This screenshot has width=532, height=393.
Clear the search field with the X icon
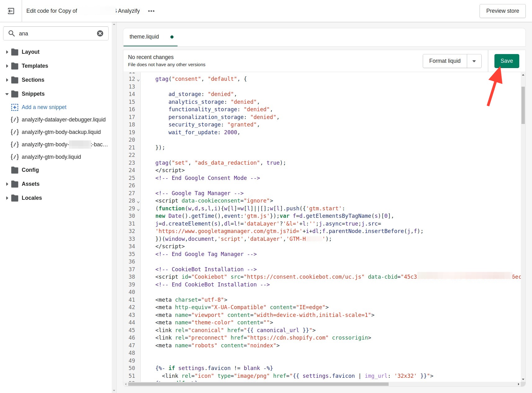(100, 33)
